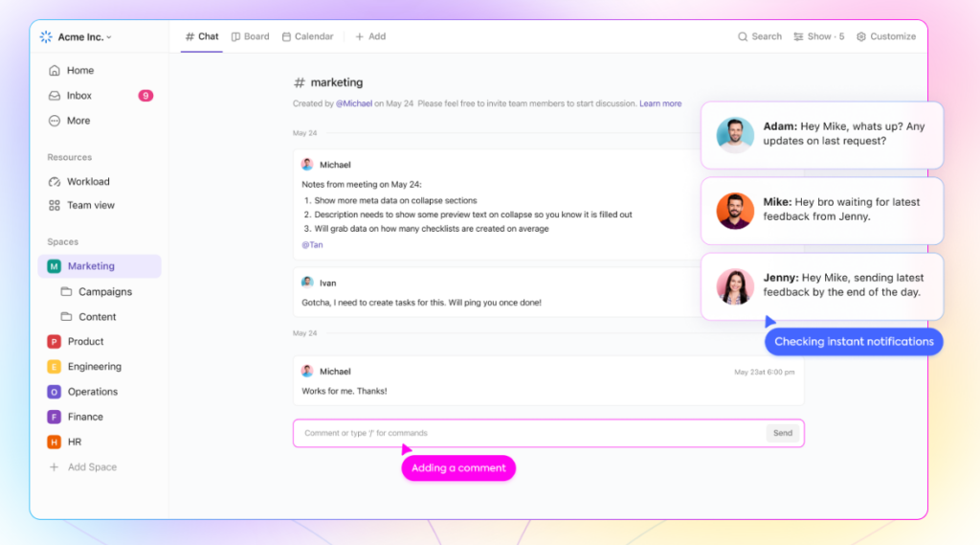Click 'Works for me. Thanks!' message text

pyautogui.click(x=345, y=391)
